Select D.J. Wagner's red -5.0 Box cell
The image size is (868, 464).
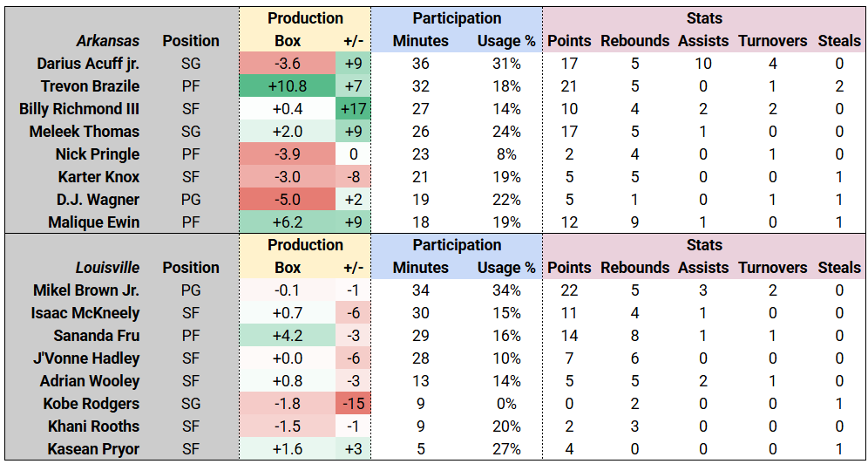coord(288,200)
